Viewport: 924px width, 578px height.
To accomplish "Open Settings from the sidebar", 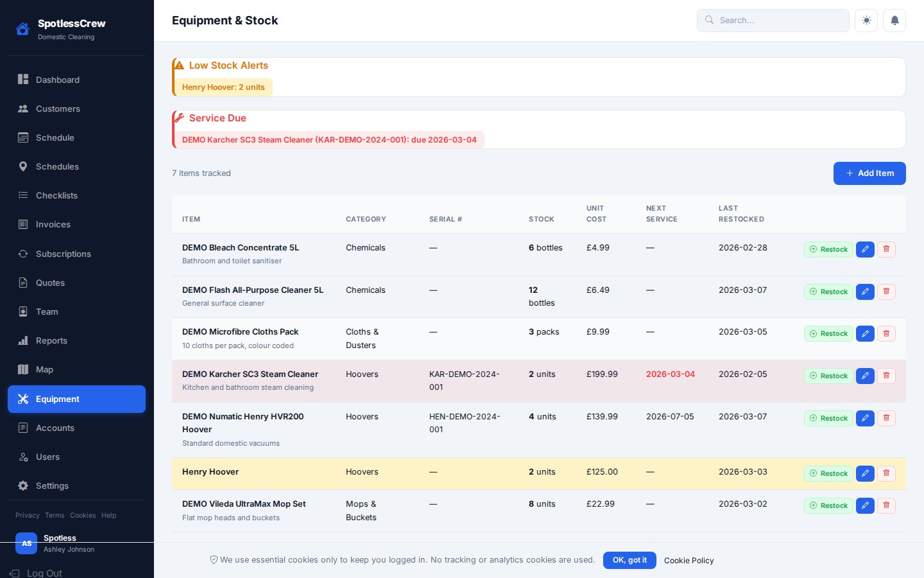I will [52, 486].
